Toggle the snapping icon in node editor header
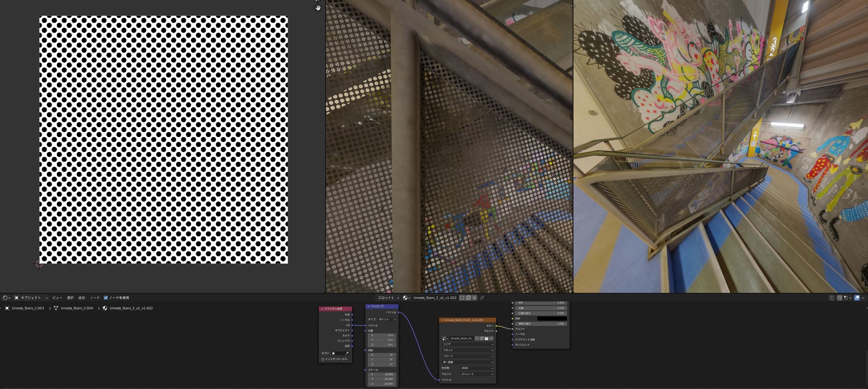 click(839, 298)
